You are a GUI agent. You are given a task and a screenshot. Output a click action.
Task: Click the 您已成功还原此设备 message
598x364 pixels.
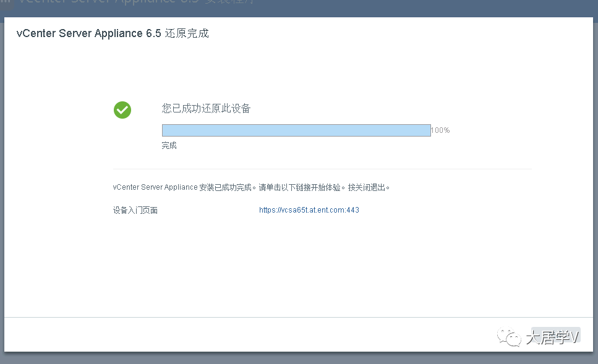click(206, 109)
